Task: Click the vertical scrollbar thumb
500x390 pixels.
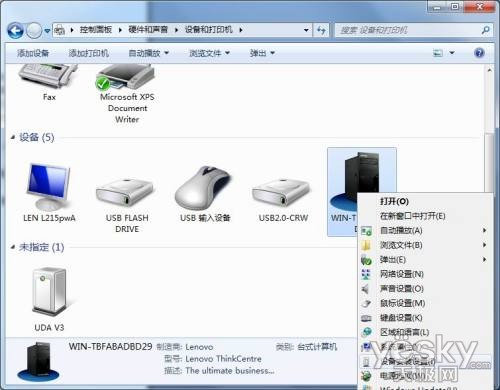Action: click(489, 163)
